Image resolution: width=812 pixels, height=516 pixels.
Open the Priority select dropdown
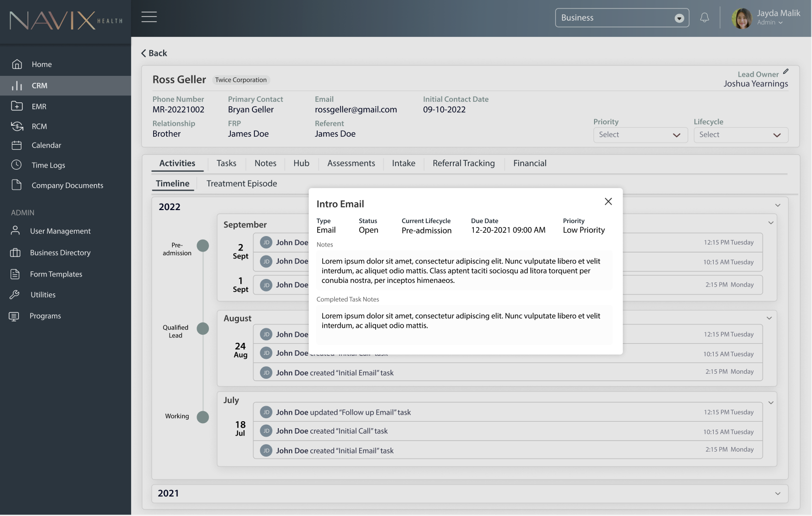[x=640, y=135]
